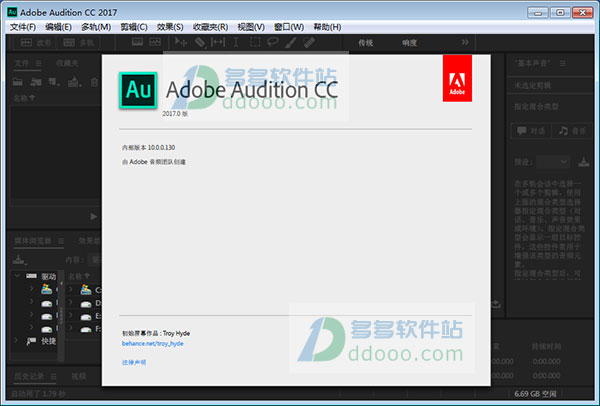Expand the Windows system drive in left tree
Screen dimensions: 600x406
(x=32, y=289)
